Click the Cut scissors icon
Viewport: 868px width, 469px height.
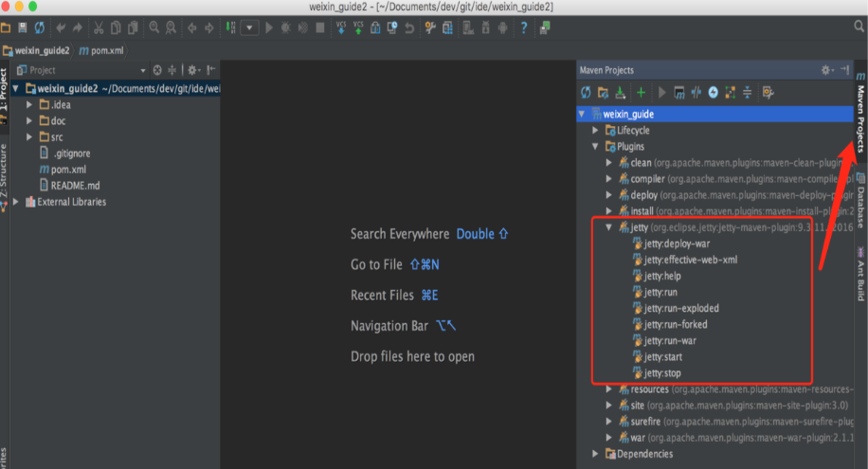99,27
